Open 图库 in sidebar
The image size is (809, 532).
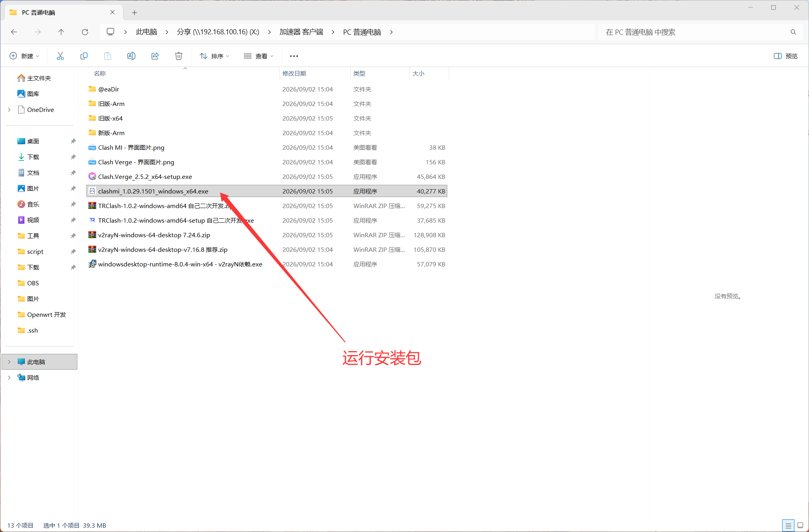click(x=28, y=94)
